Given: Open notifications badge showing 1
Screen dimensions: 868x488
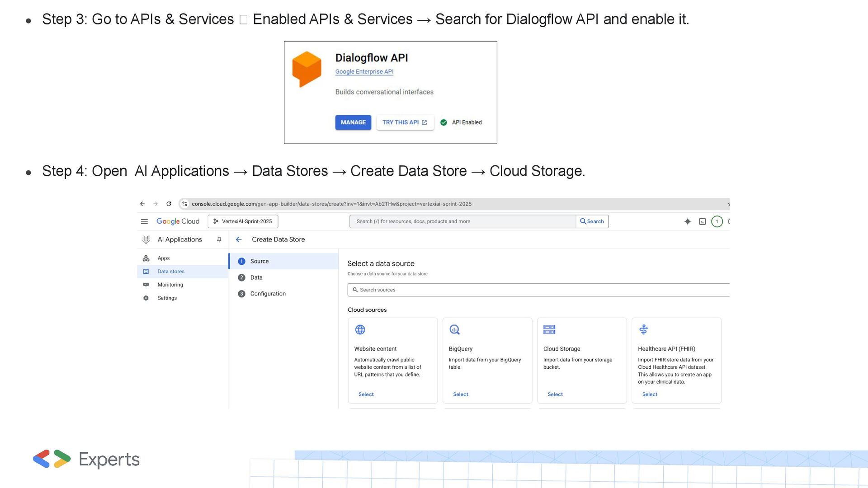Looking at the screenshot, I should (x=717, y=221).
